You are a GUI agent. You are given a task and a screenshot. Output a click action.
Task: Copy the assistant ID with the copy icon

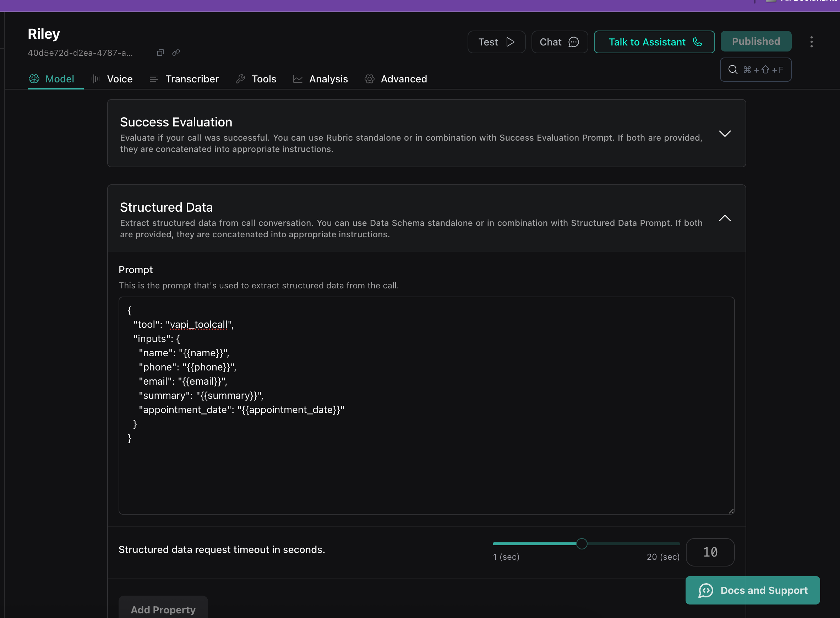(x=160, y=53)
